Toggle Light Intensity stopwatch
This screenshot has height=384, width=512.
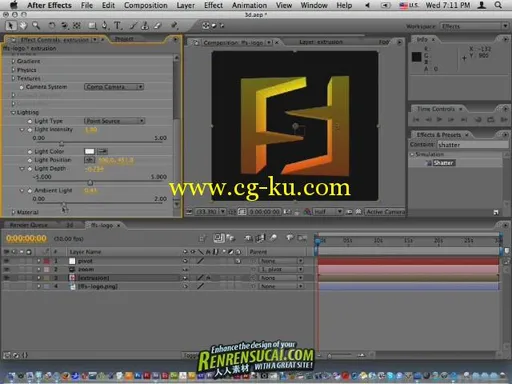click(30, 130)
